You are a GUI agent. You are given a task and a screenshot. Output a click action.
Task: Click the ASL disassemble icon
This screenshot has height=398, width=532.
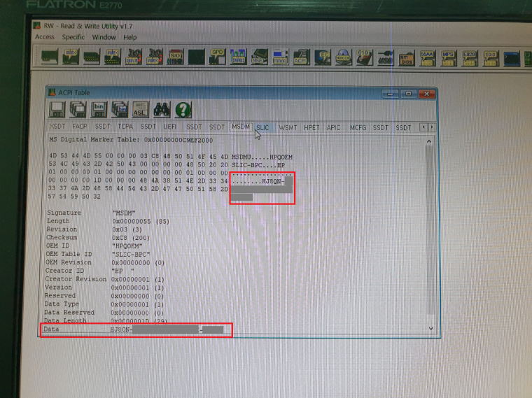coord(141,110)
